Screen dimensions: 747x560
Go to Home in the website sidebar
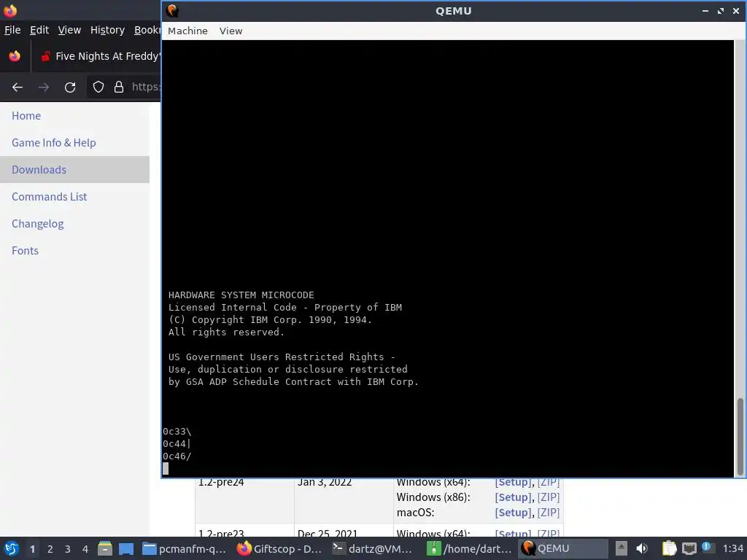(x=26, y=116)
